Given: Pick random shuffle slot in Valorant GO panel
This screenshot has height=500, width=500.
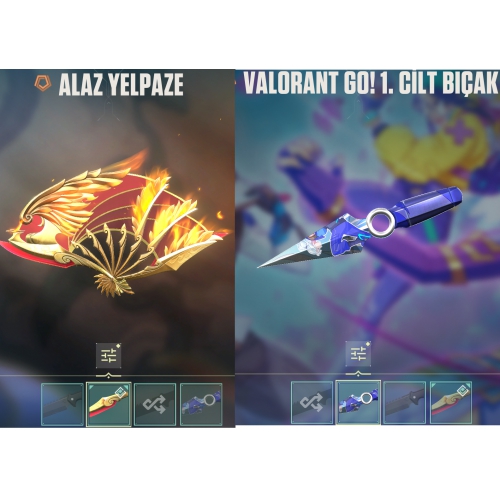Looking at the screenshot, I should [x=312, y=402].
